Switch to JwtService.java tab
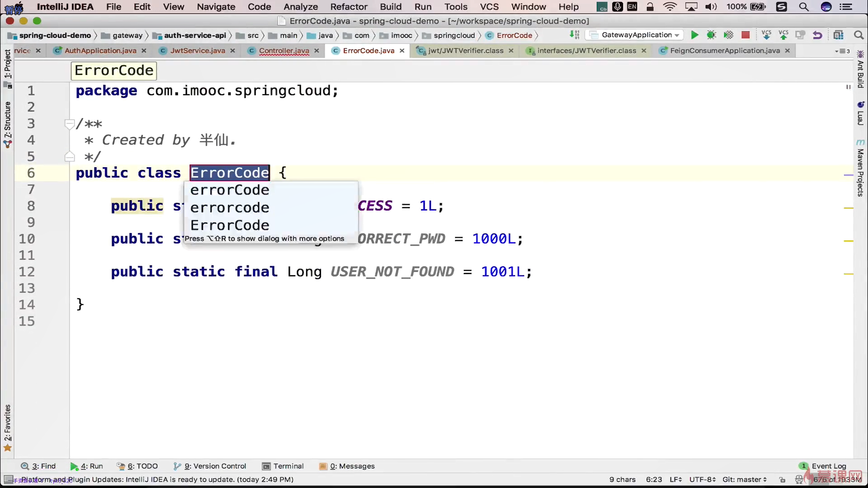This screenshot has width=868, height=488. [198, 51]
